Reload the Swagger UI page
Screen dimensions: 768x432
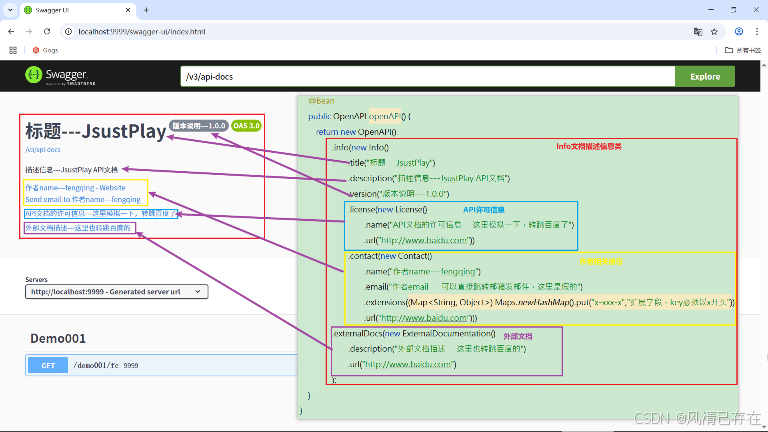(47, 31)
